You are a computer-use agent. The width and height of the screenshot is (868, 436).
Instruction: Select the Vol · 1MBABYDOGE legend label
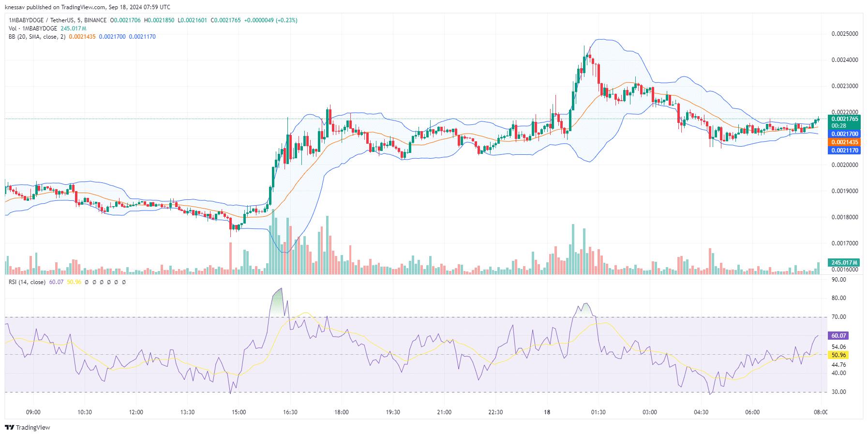coord(33,29)
